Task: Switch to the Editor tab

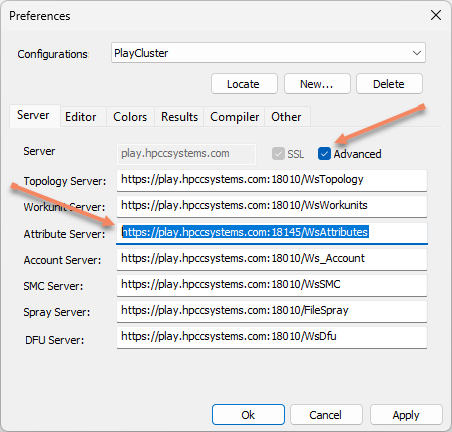Action: click(x=81, y=117)
